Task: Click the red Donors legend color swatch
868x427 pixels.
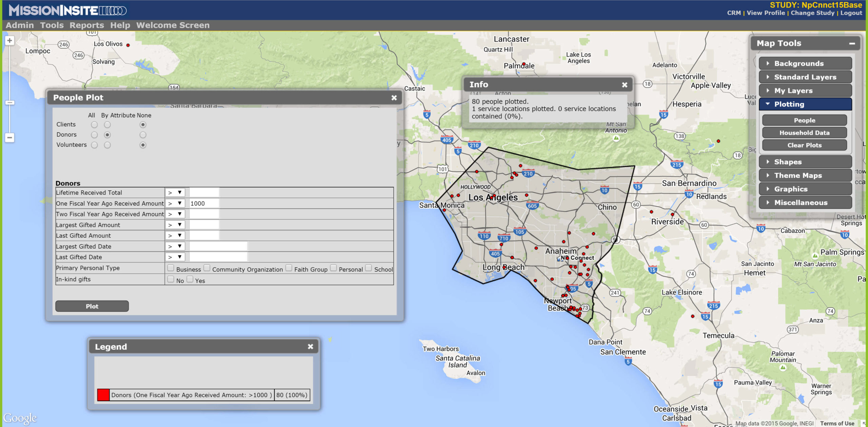Action: [103, 395]
